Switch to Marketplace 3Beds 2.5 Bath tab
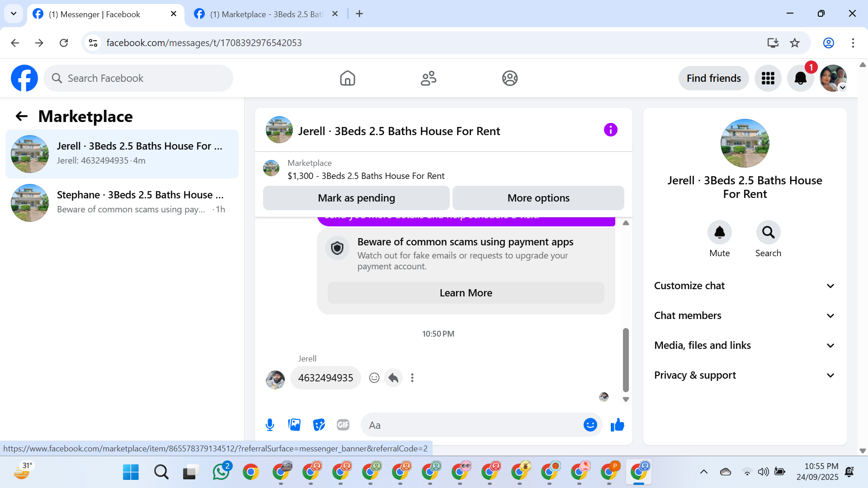This screenshot has height=488, width=868. pyautogui.click(x=267, y=14)
